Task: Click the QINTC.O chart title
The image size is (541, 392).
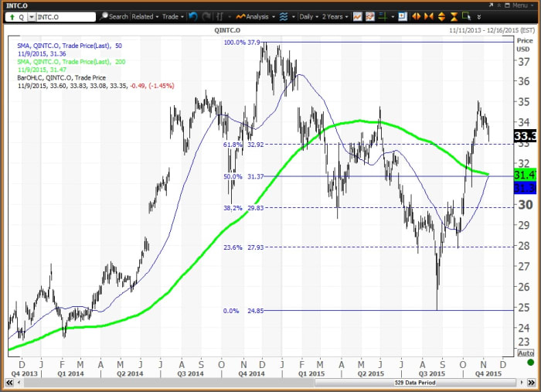Action: [227, 30]
